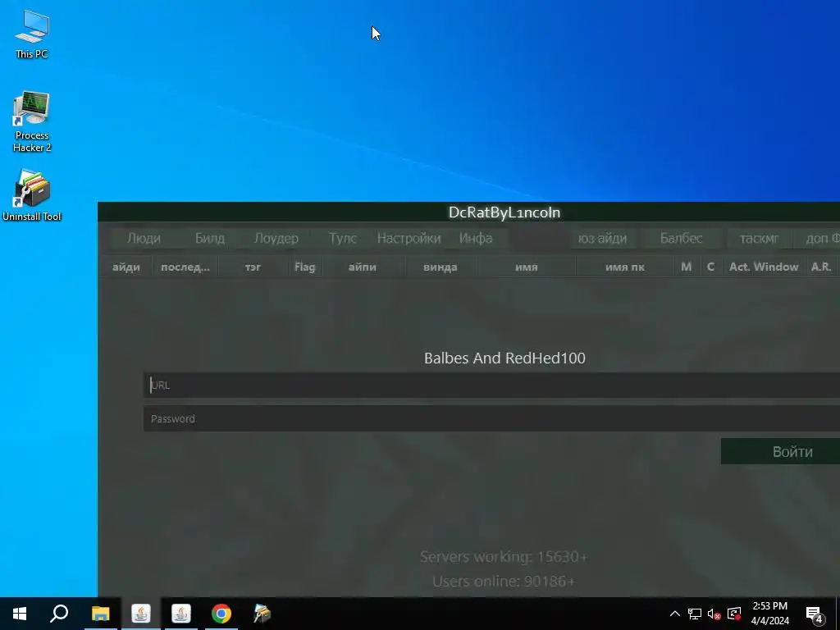Screen dimensions: 840x630
Task: Click the Users online: 90186+ text
Action: point(504,582)
